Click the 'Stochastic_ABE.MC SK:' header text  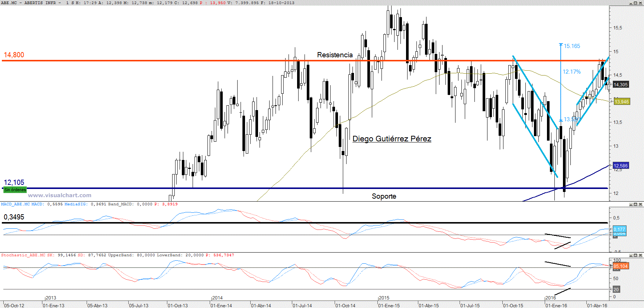[x=28, y=255]
